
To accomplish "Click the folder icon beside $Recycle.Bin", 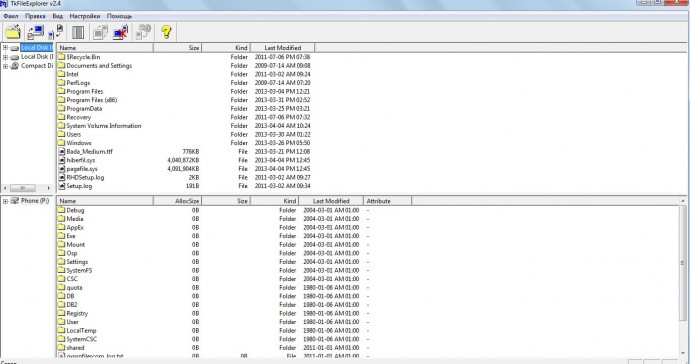I will click(x=61, y=57).
